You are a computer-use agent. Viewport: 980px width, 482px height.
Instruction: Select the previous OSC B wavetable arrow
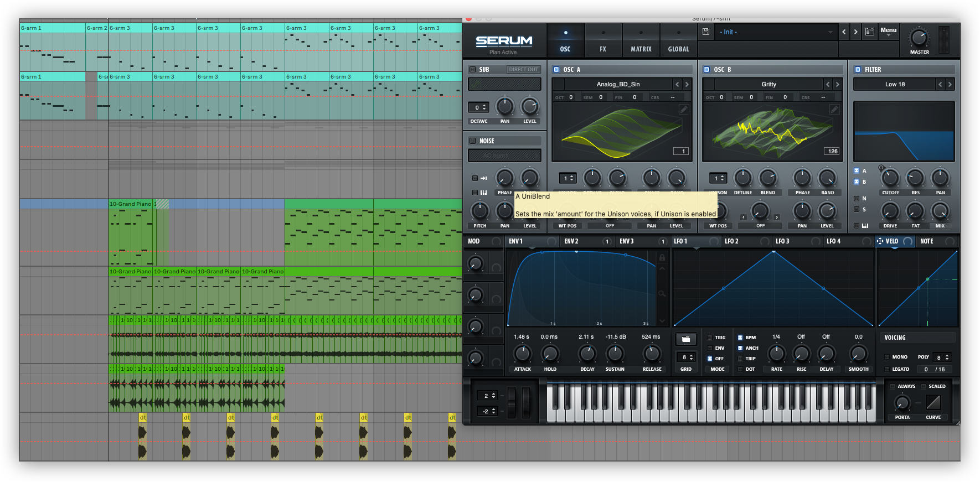point(828,84)
